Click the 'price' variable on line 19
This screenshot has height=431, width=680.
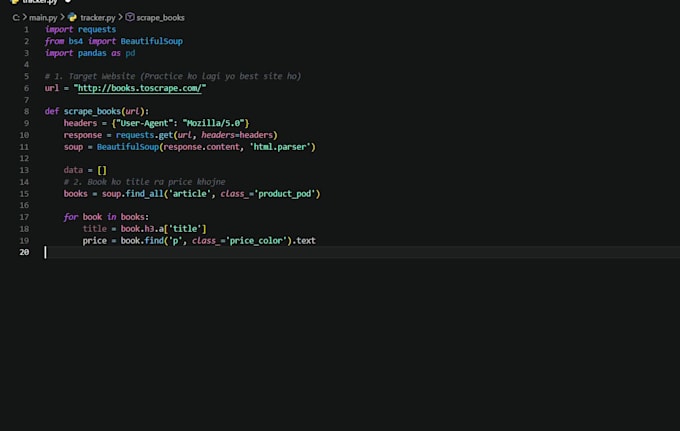(x=95, y=240)
